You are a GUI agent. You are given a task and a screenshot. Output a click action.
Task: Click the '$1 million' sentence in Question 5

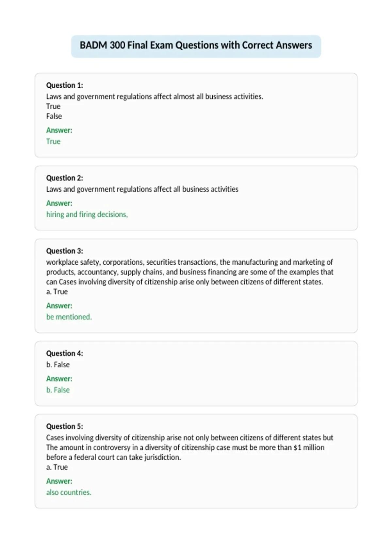coord(185,452)
